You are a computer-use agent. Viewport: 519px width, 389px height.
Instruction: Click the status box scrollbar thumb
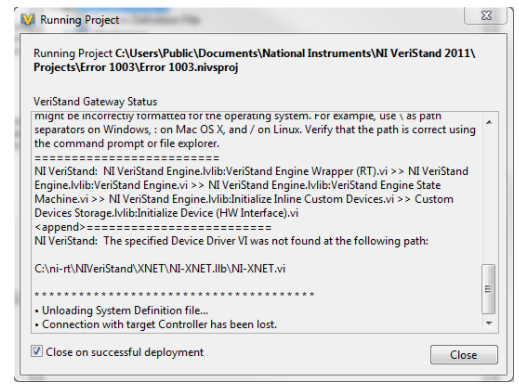(x=488, y=289)
